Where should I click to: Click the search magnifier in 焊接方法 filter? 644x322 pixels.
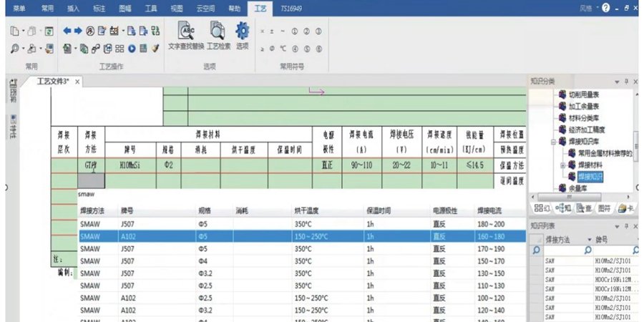point(587,250)
